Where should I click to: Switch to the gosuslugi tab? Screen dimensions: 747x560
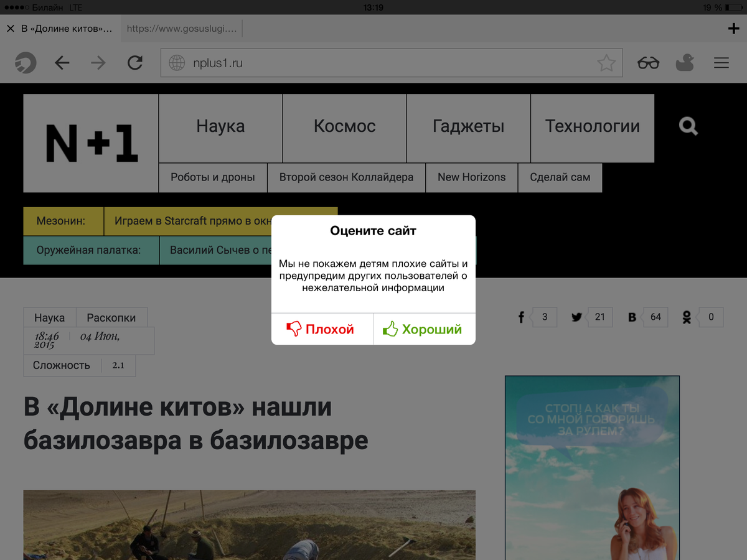[182, 29]
